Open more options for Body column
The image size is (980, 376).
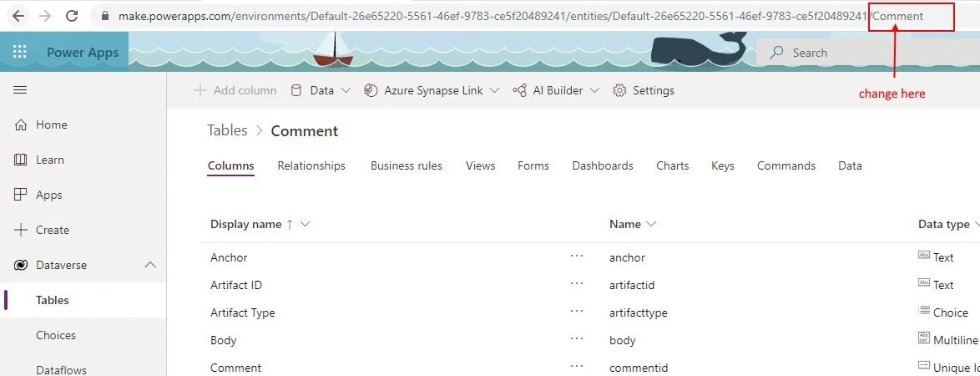click(577, 340)
